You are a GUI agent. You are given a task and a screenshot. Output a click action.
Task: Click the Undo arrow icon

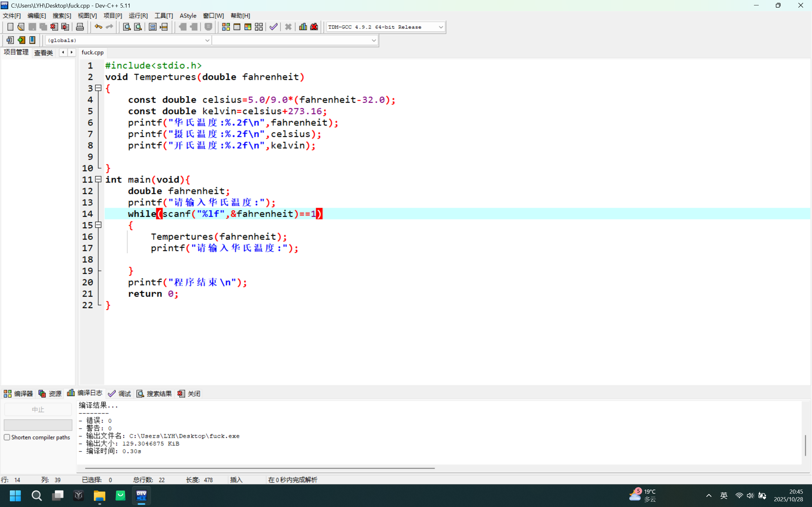click(98, 27)
